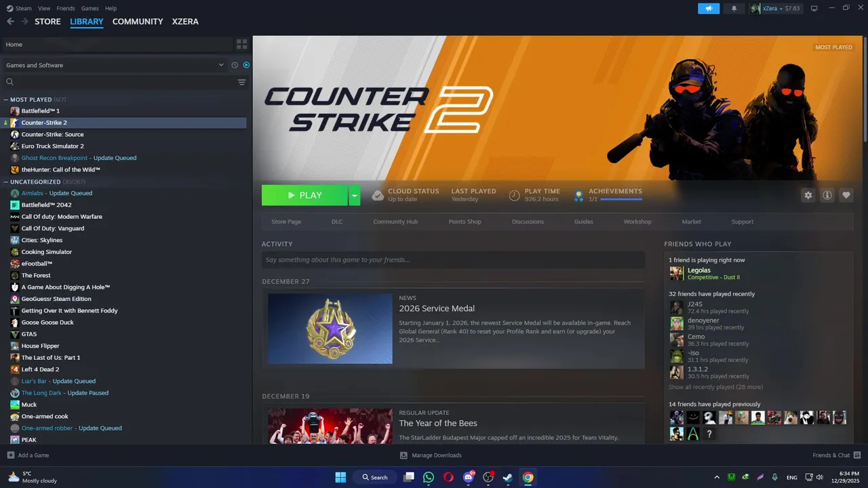This screenshot has width=868, height=488.
Task: Click Show all recently played link
Action: click(715, 387)
